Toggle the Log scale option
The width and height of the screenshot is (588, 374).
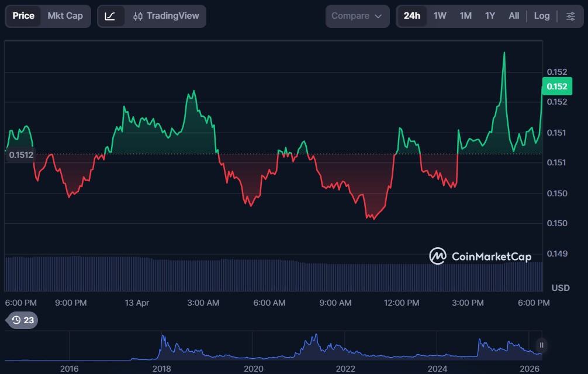point(541,16)
